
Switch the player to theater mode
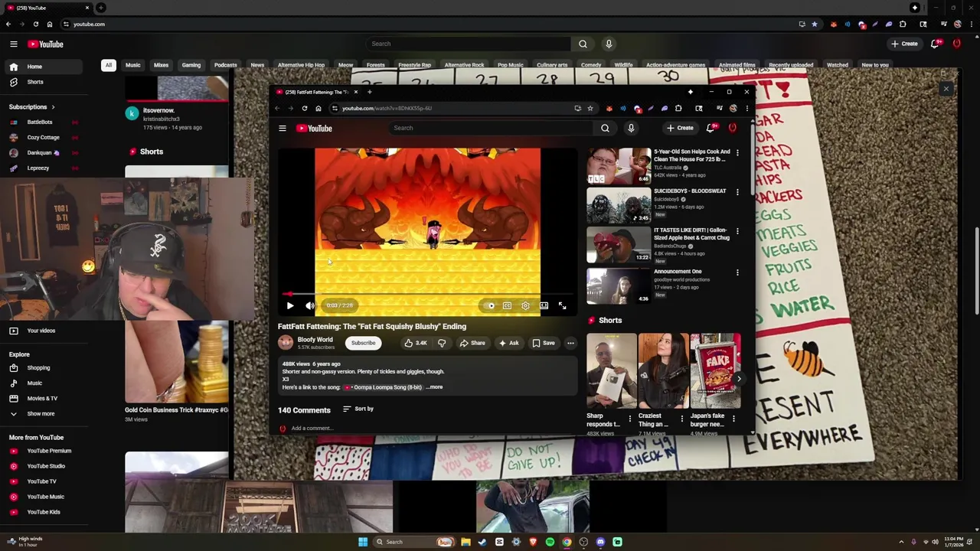click(544, 305)
